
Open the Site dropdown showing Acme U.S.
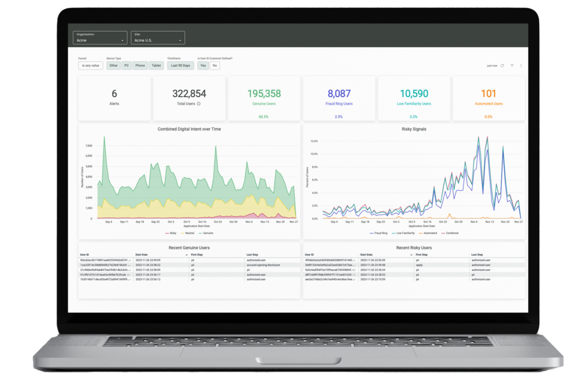click(x=157, y=39)
